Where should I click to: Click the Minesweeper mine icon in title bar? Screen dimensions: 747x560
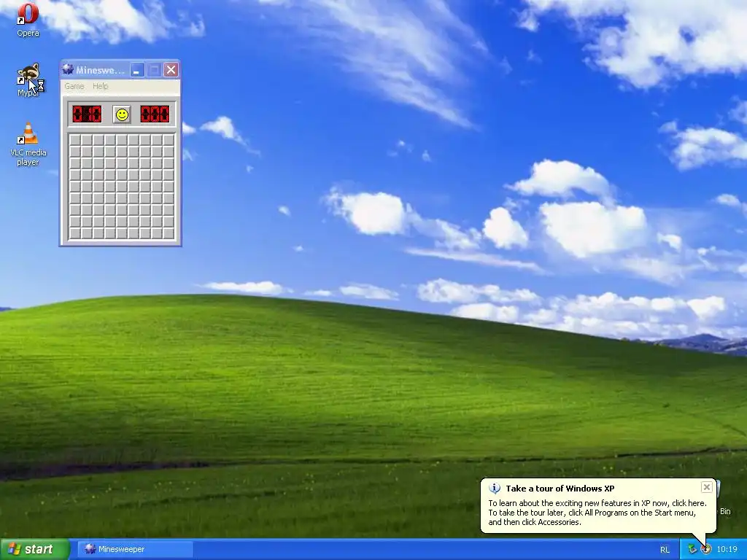[68, 70]
